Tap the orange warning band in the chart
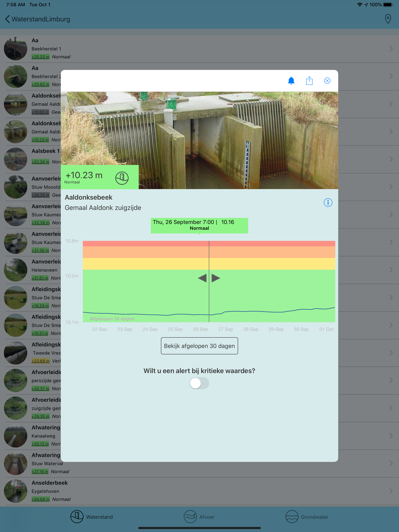 209,252
